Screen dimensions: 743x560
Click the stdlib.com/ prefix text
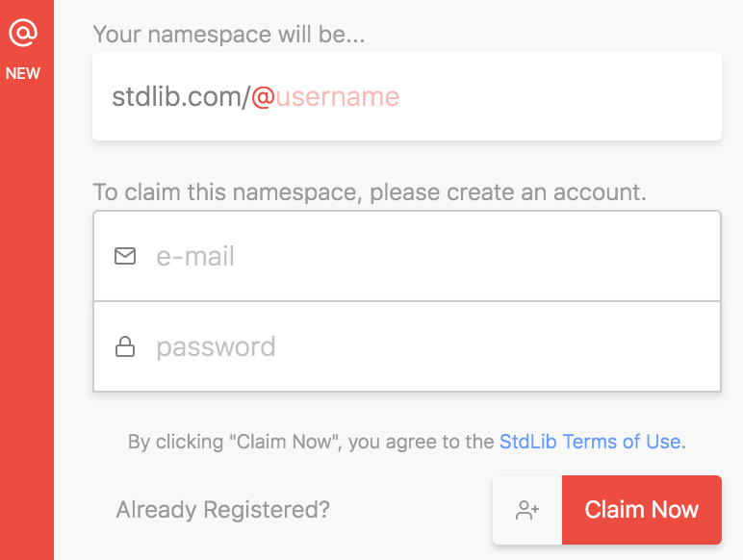click(x=181, y=96)
